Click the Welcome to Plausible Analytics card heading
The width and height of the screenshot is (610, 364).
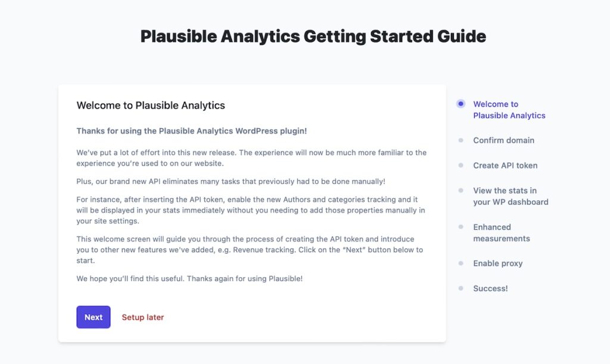coord(151,105)
